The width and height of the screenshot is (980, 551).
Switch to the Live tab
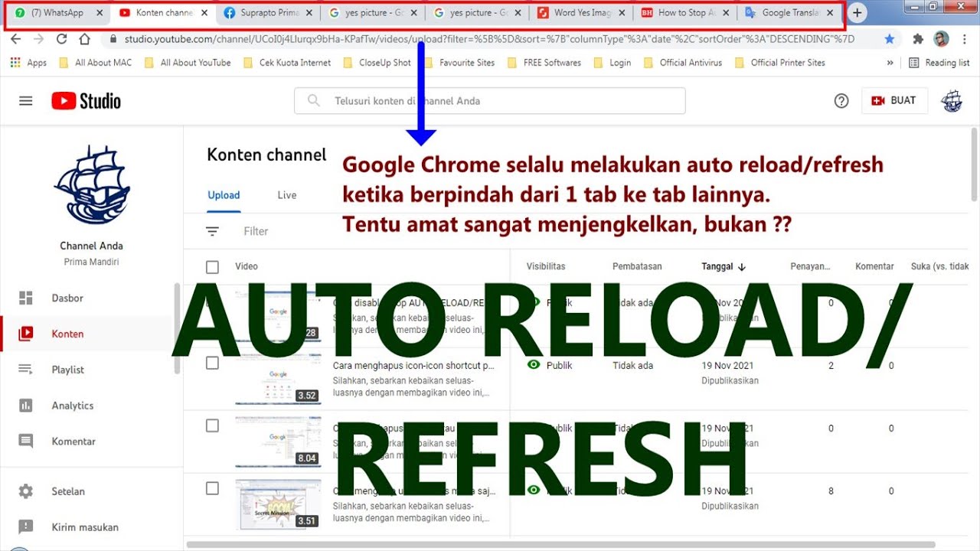[x=287, y=195]
